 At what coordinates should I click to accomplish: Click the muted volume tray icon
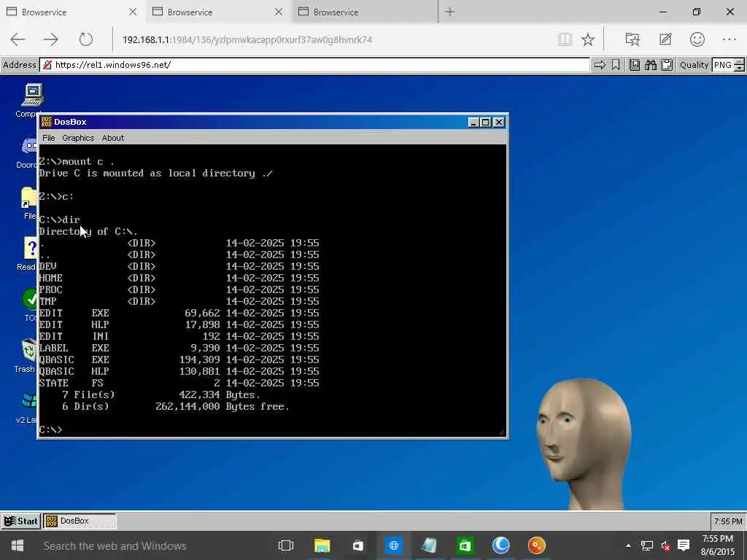coord(665,545)
